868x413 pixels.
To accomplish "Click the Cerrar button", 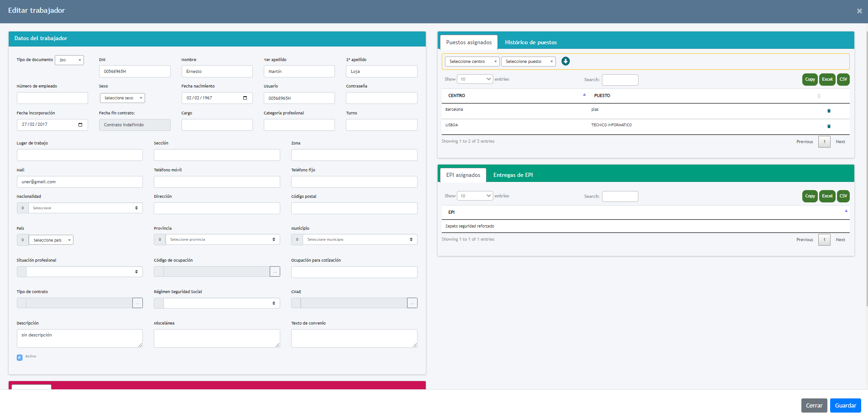I will click(814, 406).
